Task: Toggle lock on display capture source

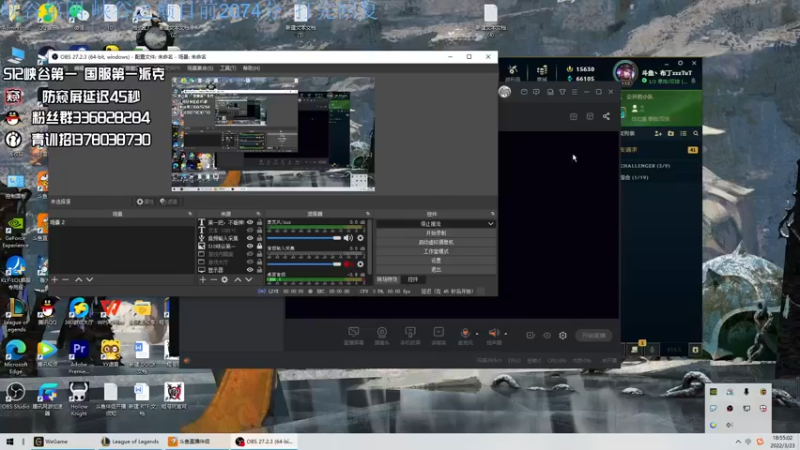Action: (x=259, y=269)
